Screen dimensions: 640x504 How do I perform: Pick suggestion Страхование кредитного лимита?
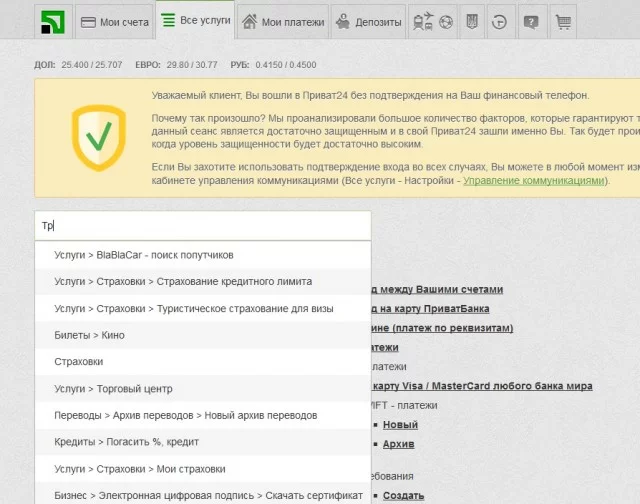(x=203, y=282)
